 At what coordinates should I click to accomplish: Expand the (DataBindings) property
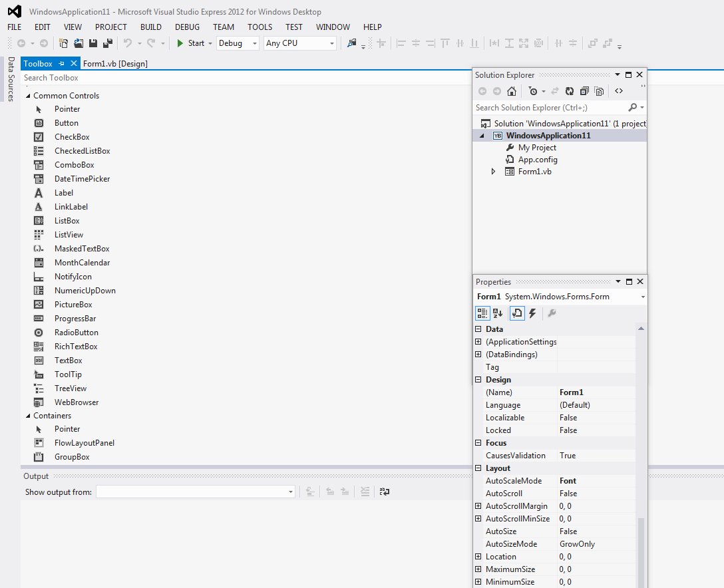(478, 355)
